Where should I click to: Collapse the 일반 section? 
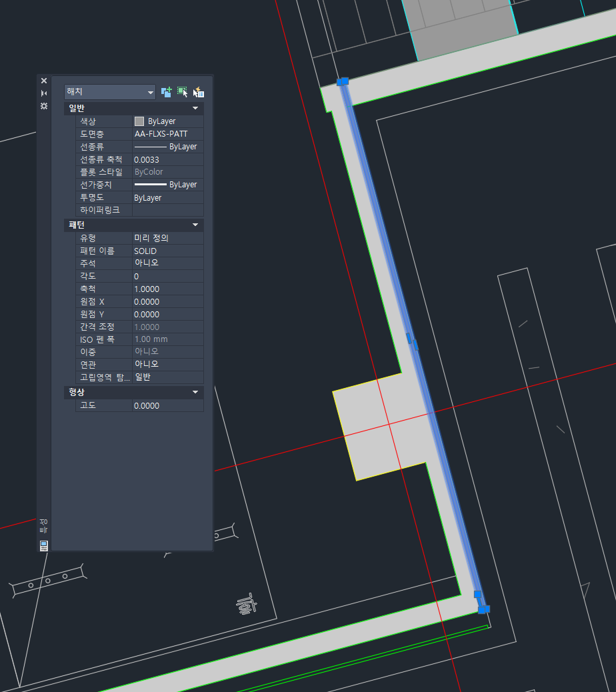pos(195,108)
